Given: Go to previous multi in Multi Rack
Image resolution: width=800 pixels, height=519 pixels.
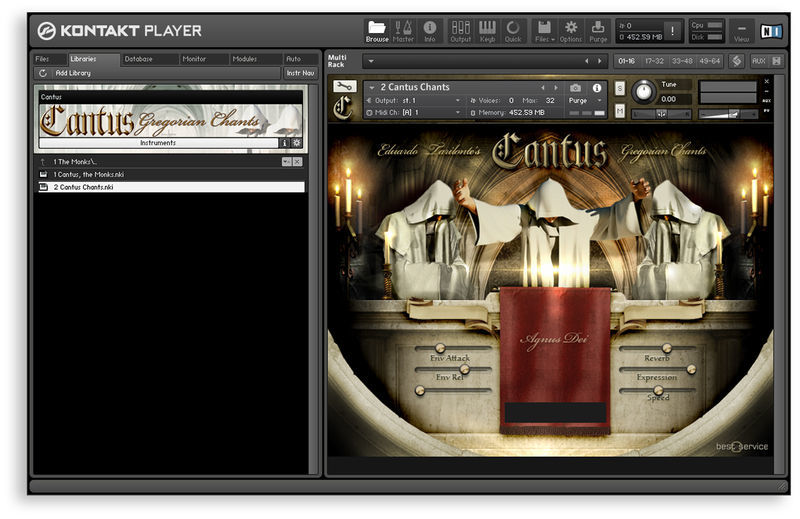Looking at the screenshot, I should coord(587,61).
